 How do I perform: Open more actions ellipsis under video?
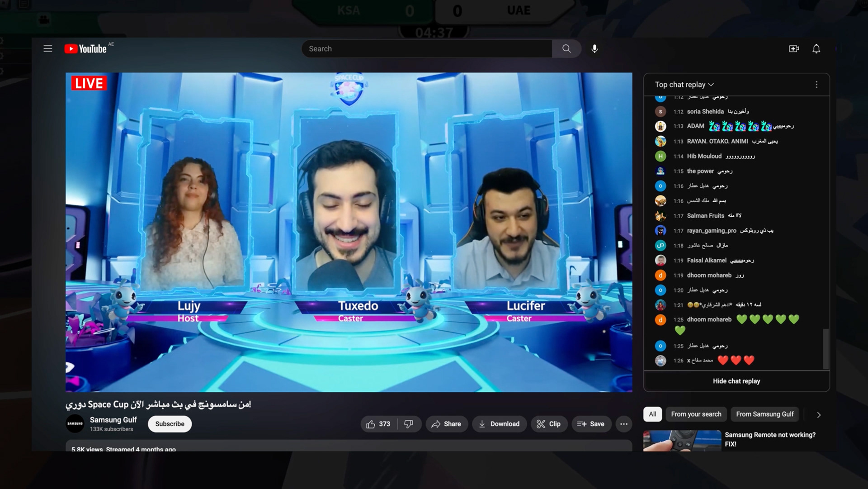point(623,424)
